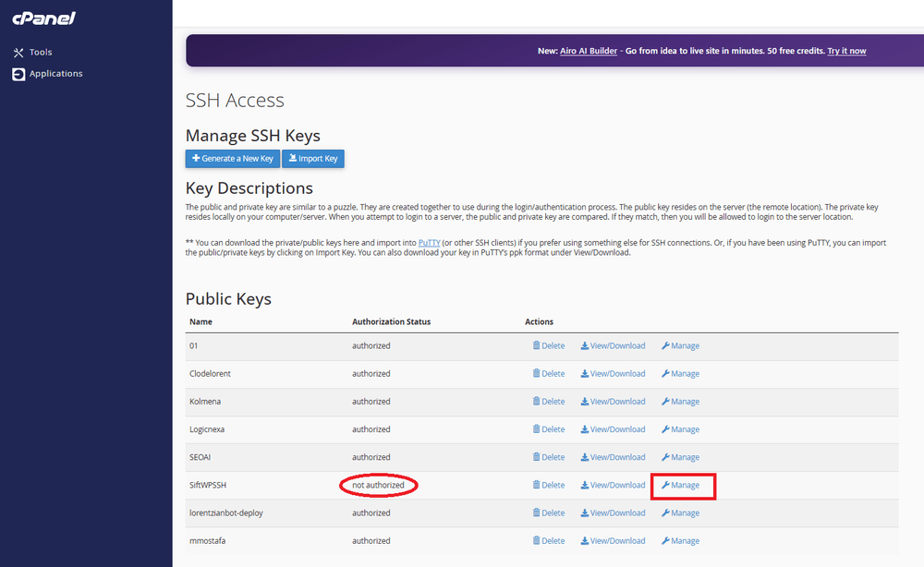Click the SSH Access page heading
924x567 pixels.
click(x=235, y=100)
